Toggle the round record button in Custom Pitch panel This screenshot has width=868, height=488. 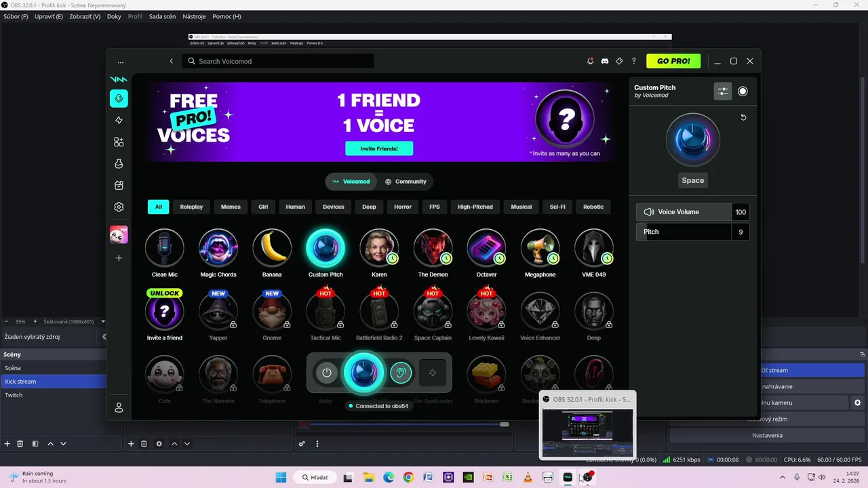(743, 91)
